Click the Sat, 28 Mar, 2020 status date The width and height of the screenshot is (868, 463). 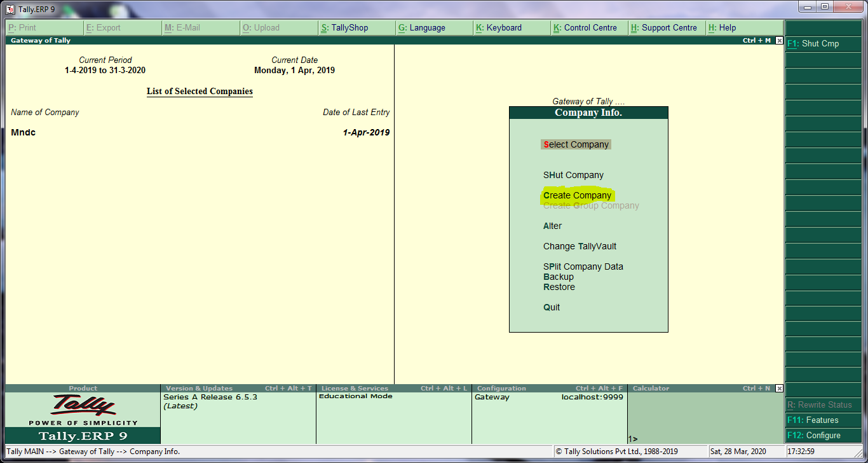[x=738, y=452]
